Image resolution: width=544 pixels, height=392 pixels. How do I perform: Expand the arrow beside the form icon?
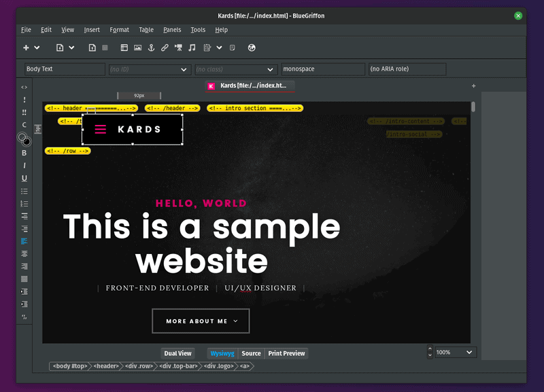[219, 48]
